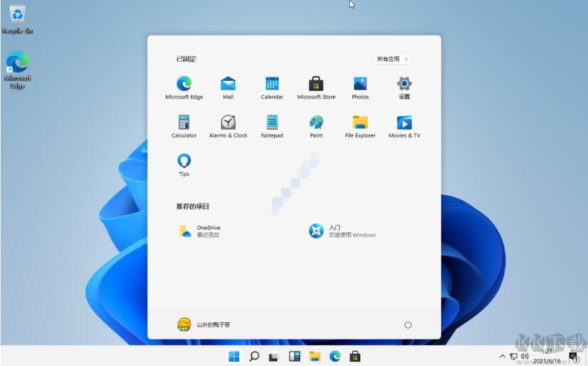Launch Movies & TV
The image size is (588, 366).
[404, 126]
